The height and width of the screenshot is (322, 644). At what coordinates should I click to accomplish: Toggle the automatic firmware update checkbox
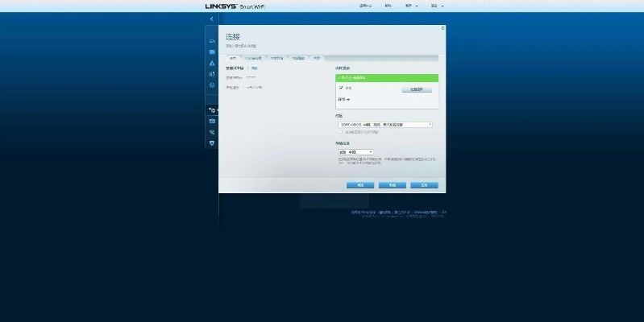pos(341,88)
